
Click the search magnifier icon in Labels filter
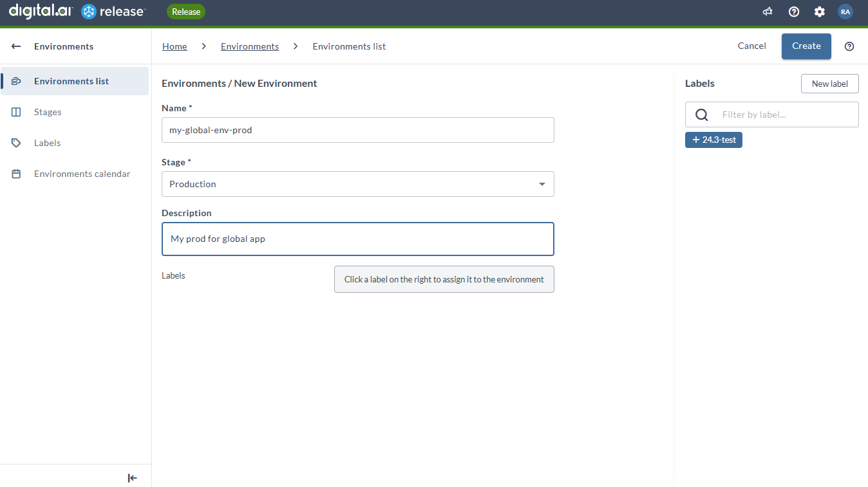coord(702,115)
